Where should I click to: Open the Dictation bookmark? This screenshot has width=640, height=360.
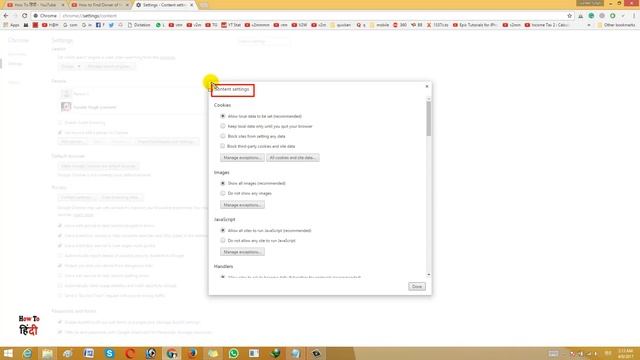pyautogui.click(x=139, y=25)
